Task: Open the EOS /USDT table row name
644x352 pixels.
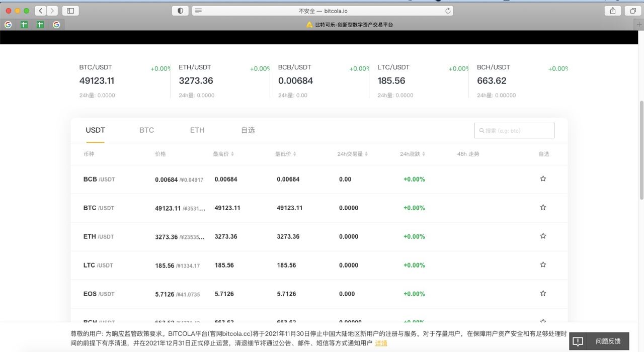Action: 99,294
